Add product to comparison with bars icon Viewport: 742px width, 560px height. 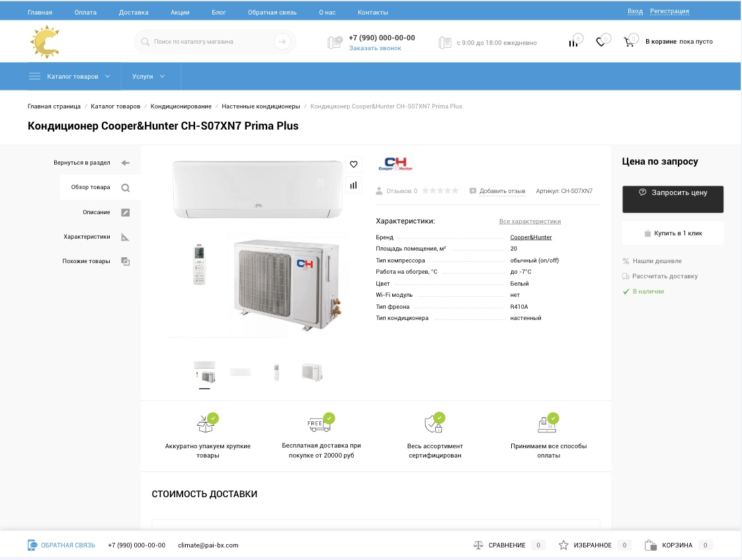click(354, 185)
